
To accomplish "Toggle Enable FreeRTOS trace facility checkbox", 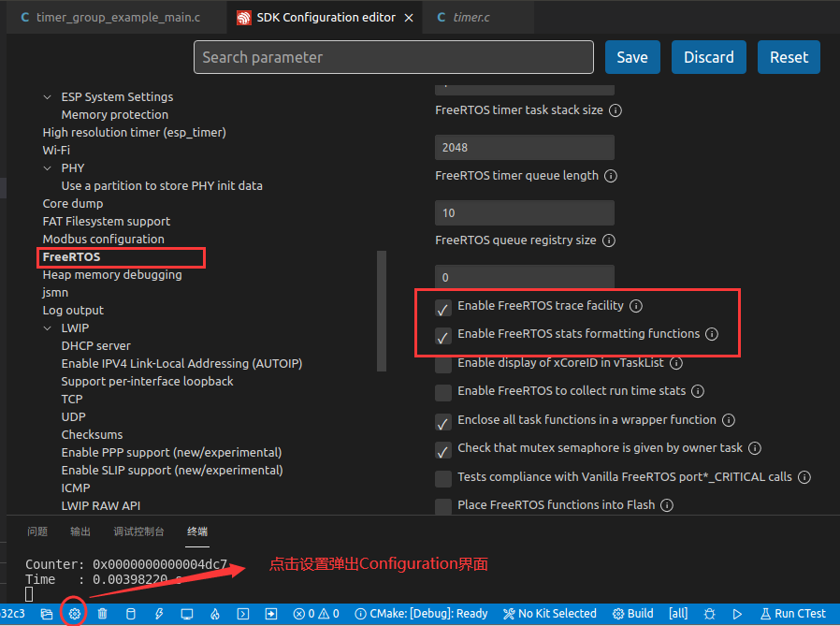I will click(443, 308).
